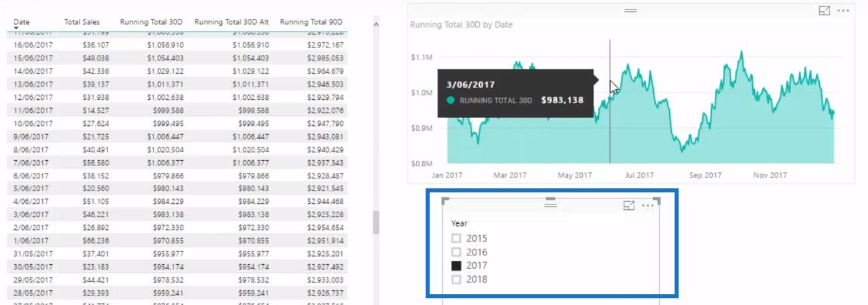Tick the 2016 year checkbox

pyautogui.click(x=456, y=252)
